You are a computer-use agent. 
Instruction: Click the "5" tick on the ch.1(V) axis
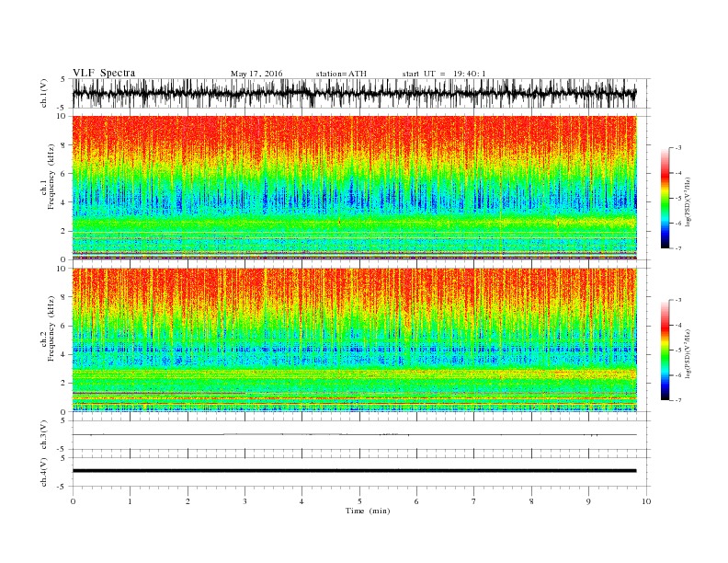tap(63, 79)
